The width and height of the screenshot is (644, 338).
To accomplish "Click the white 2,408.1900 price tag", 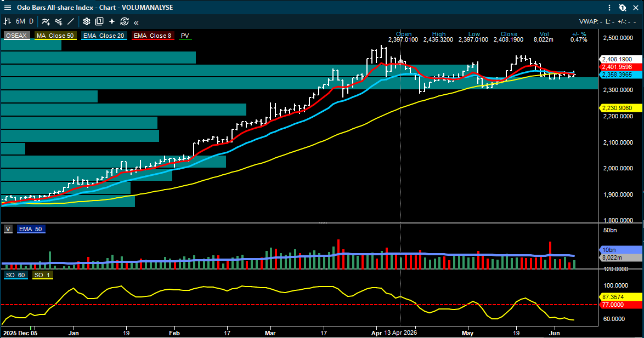I will pyautogui.click(x=620, y=60).
